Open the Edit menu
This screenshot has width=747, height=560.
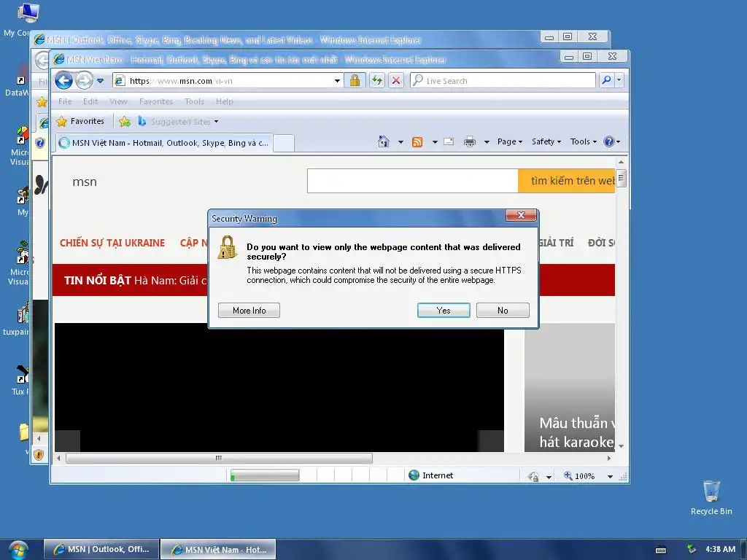90,101
